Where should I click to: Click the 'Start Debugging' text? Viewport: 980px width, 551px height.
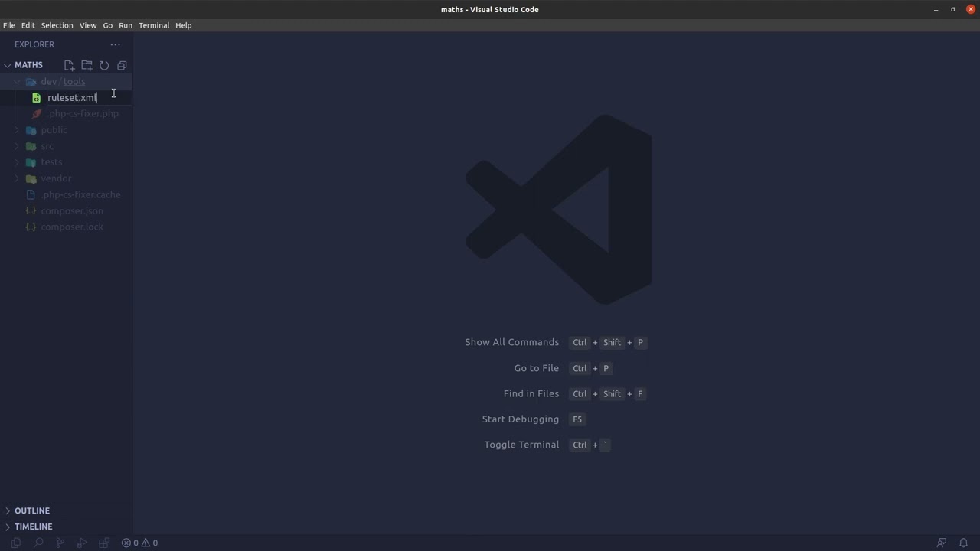[521, 419]
